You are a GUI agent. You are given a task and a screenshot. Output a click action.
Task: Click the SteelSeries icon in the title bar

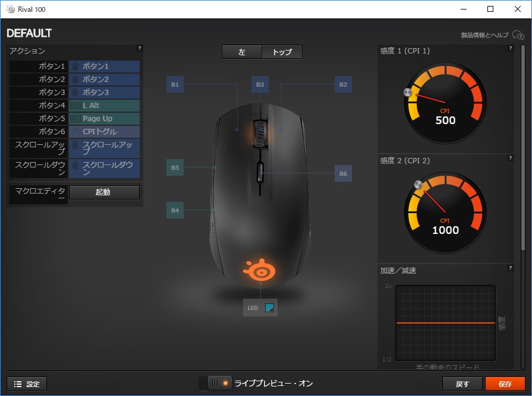click(11, 9)
